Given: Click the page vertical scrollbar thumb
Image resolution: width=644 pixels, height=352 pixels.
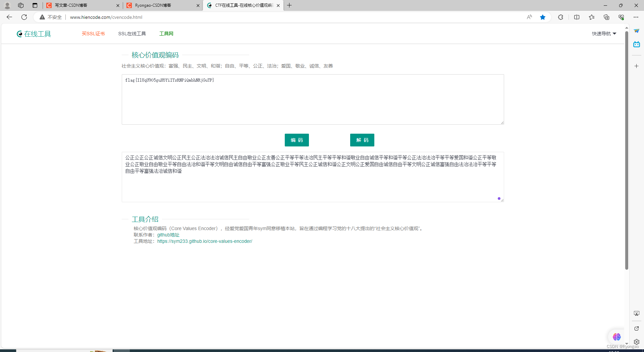Looking at the screenshot, I should coord(627,150).
